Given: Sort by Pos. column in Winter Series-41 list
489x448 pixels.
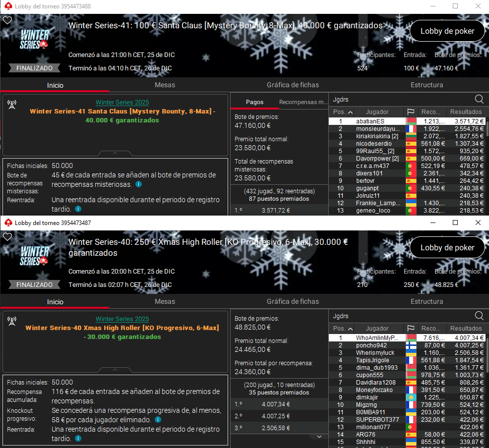Looking at the screenshot, I should (343, 112).
